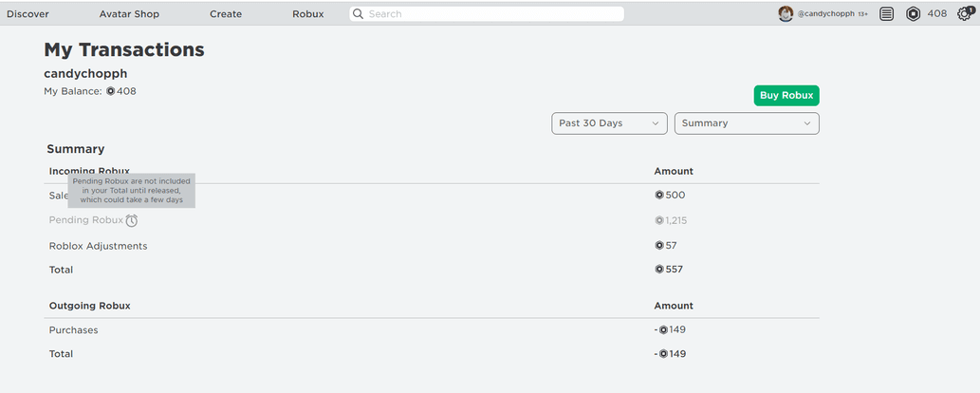Click the @candychopph username link

(825, 14)
